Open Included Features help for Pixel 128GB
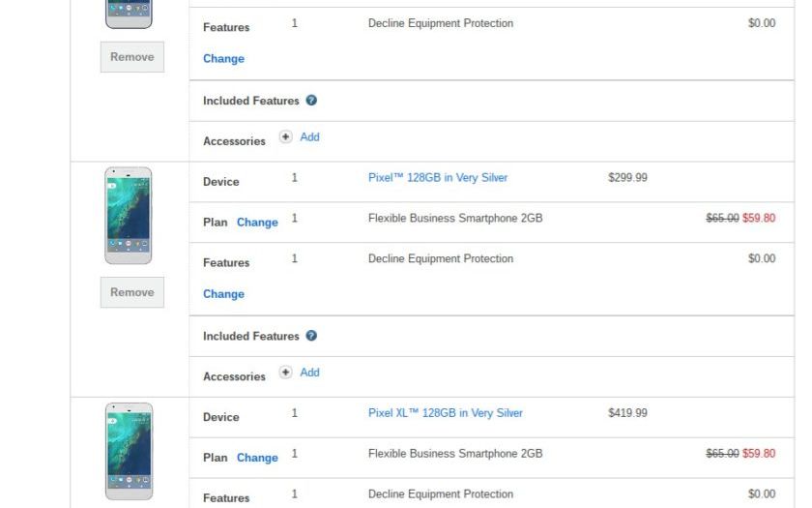 [x=311, y=336]
